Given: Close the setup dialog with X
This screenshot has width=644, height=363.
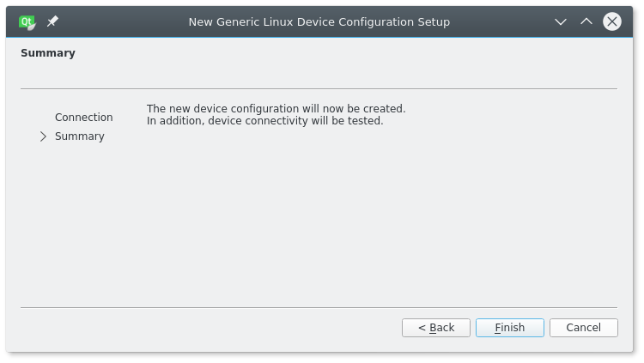Looking at the screenshot, I should coord(612,21).
